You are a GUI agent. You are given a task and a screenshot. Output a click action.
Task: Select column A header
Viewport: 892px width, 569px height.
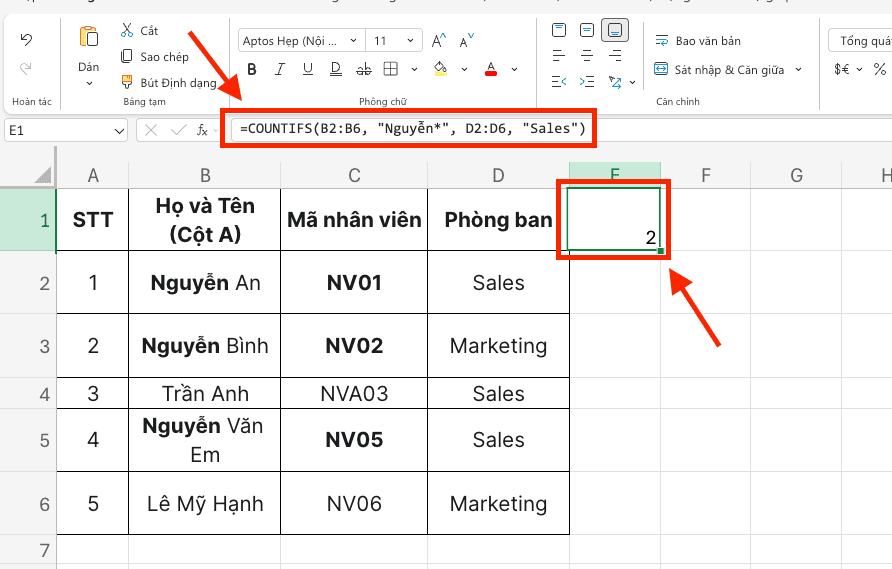click(93, 175)
